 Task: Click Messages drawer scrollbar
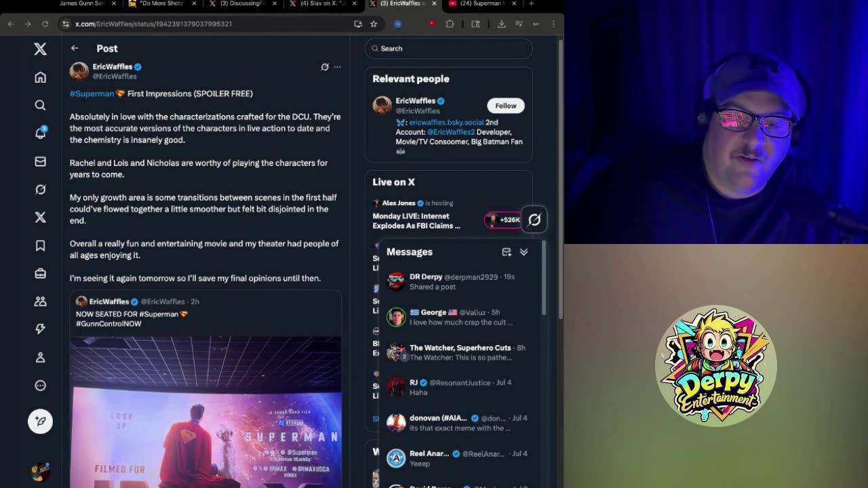pyautogui.click(x=544, y=278)
